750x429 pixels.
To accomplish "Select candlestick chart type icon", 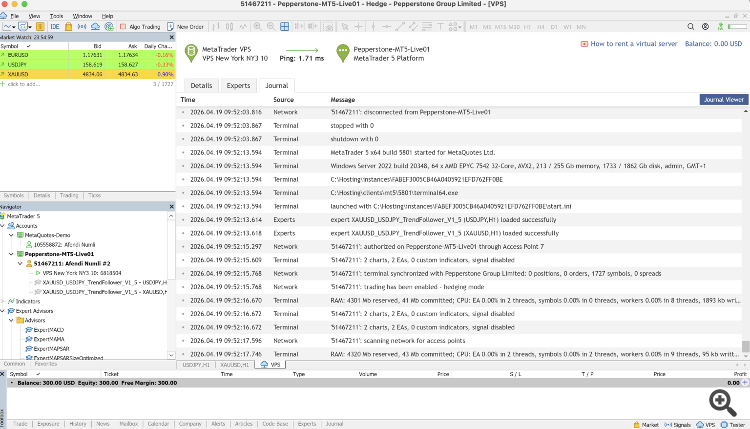I will [230, 27].
